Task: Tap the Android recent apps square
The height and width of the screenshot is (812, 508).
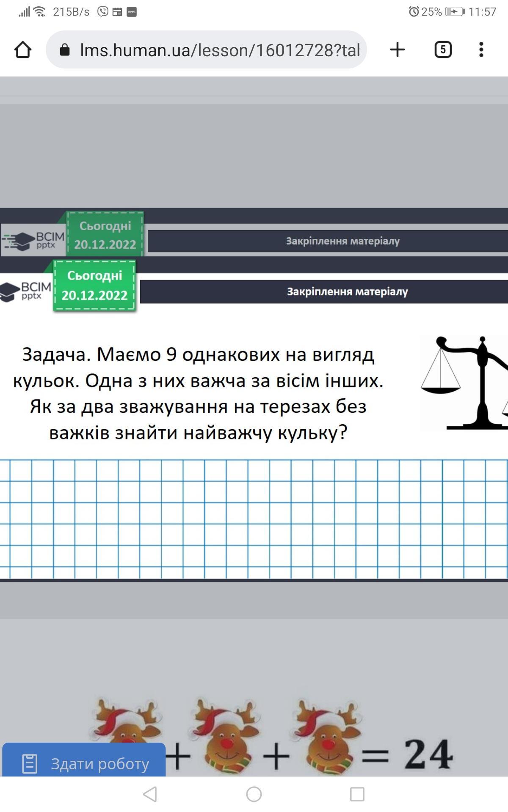Action: (x=357, y=794)
